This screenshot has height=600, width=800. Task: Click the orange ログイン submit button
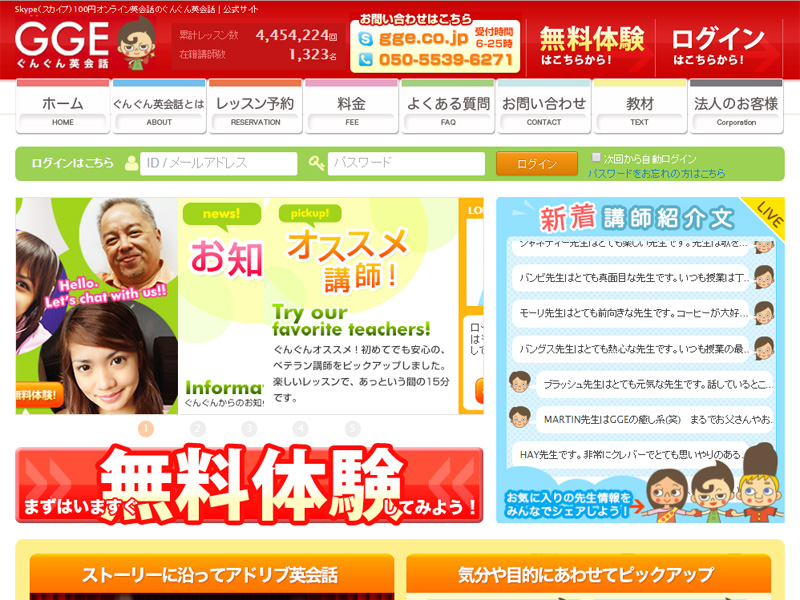pyautogui.click(x=537, y=164)
